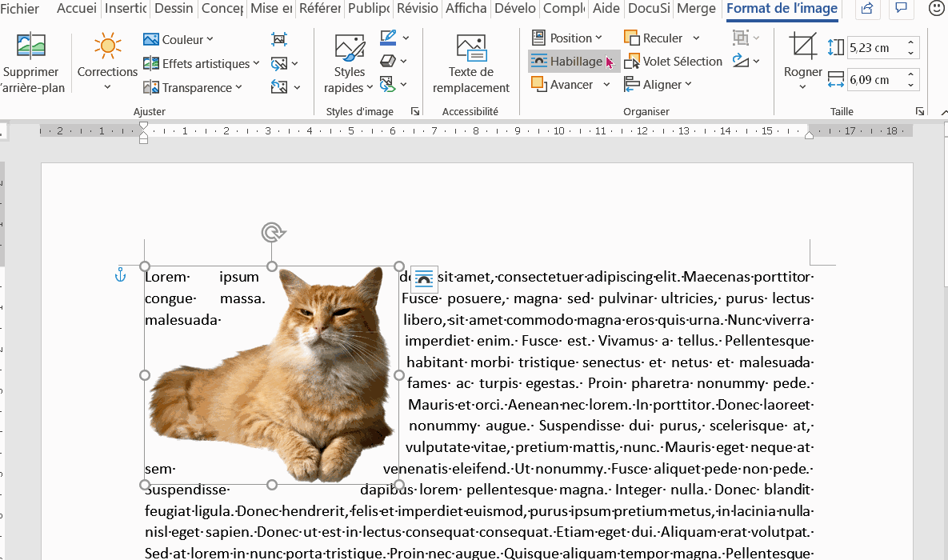
Task: Open Texte de remplacement for accessibility
Action: coord(471,48)
